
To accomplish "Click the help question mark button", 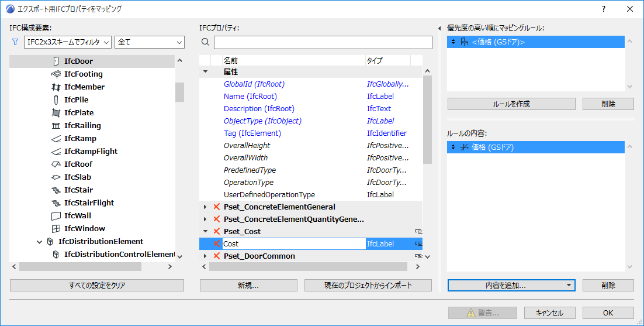I will [x=603, y=9].
